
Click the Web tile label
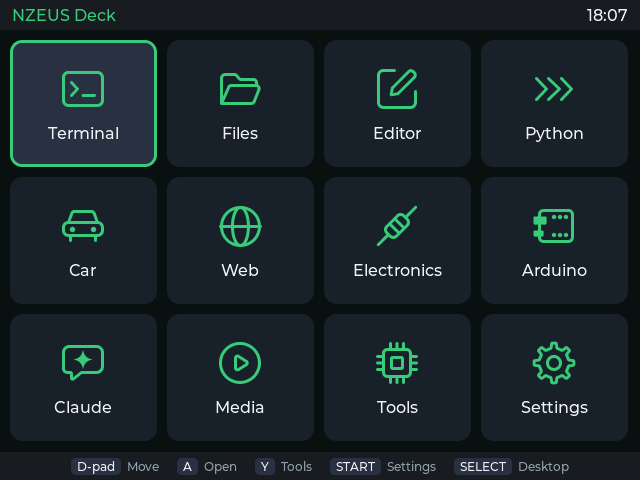point(240,270)
